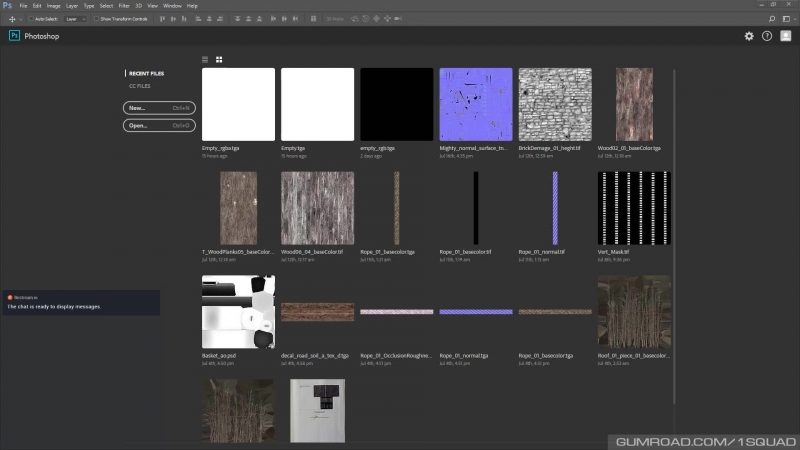The image size is (800, 450).
Task: Click the T_WoodPlanks05_baseColor file name
Action: [x=238, y=252]
